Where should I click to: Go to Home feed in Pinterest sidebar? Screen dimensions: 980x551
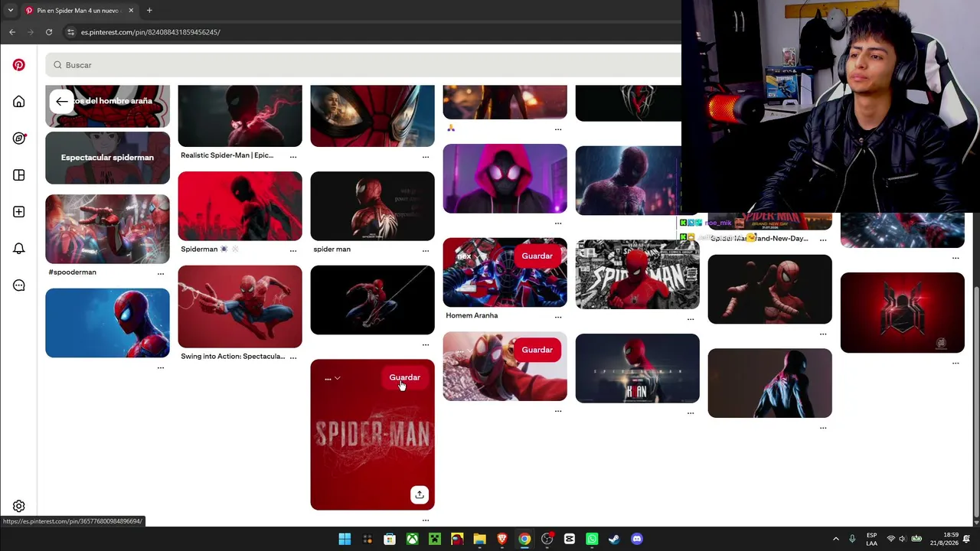point(18,102)
